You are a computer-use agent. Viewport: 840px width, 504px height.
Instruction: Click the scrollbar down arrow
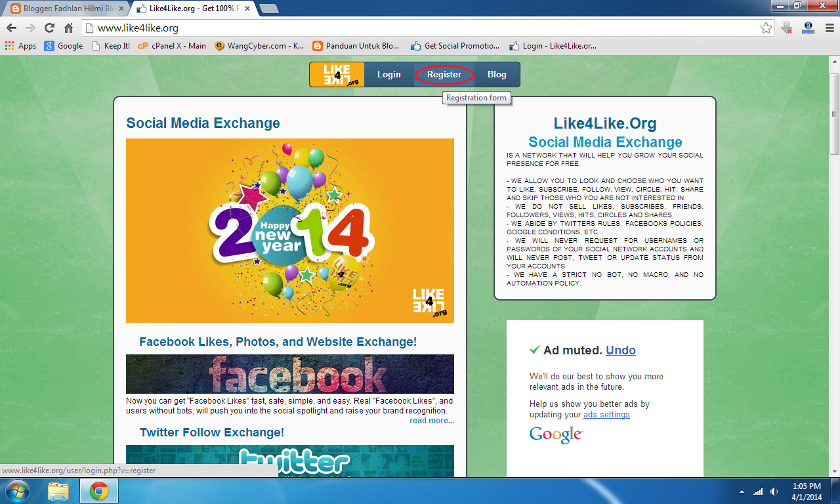834,471
